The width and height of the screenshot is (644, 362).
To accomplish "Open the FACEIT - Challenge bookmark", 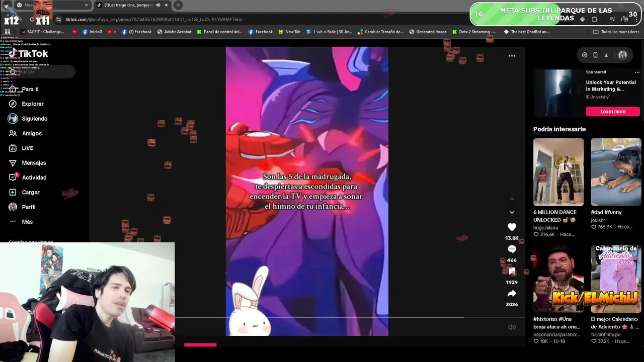I will pyautogui.click(x=42, y=32).
